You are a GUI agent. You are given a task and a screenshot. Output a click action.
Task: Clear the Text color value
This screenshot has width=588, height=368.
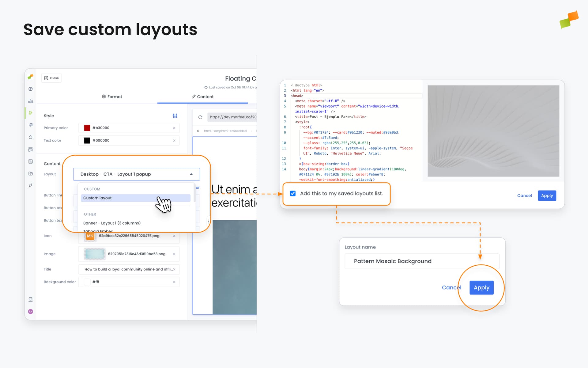[x=174, y=141]
